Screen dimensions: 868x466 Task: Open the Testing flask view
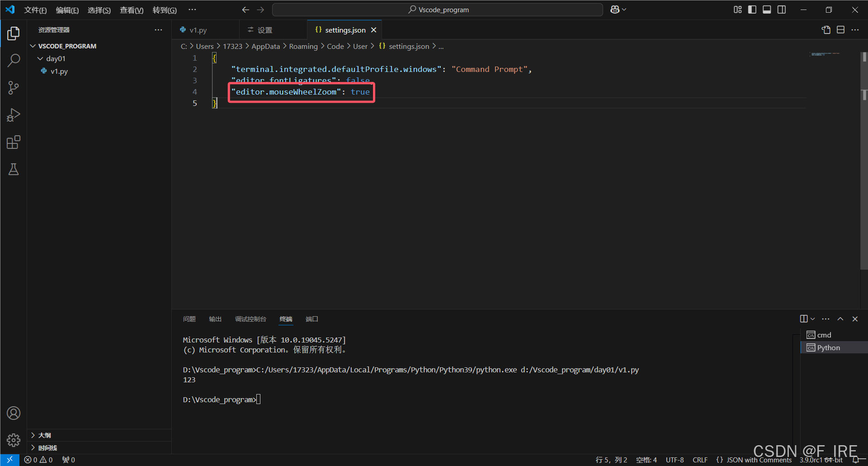pyautogui.click(x=14, y=170)
